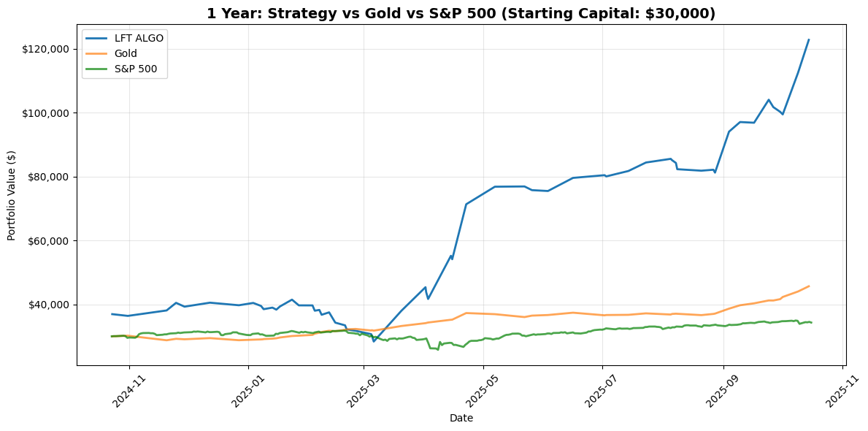Click the "Date" x-axis title
This screenshot has height=431, width=868.
coord(461,418)
